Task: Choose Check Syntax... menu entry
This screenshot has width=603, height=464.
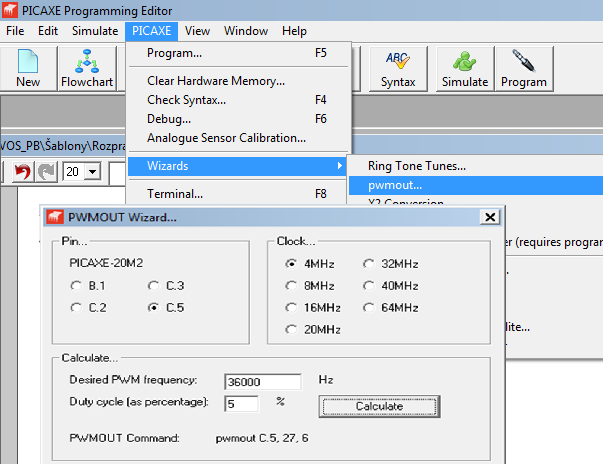Action: point(238,100)
